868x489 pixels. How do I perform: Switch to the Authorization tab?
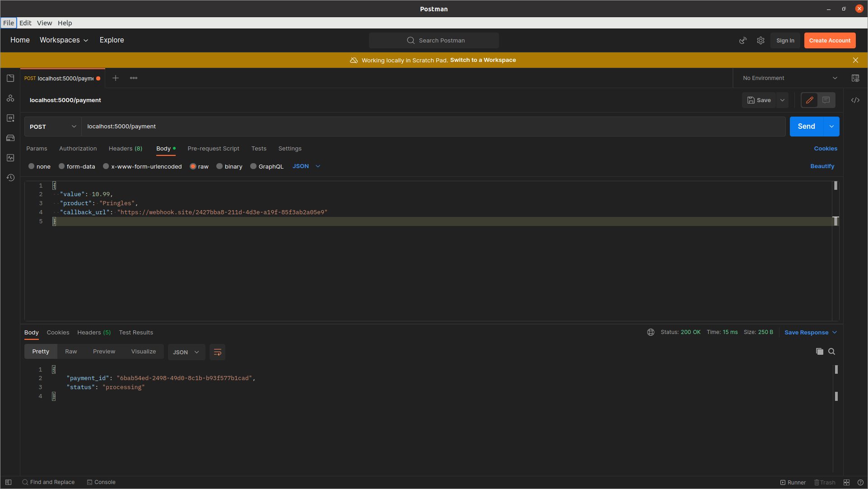(x=78, y=148)
